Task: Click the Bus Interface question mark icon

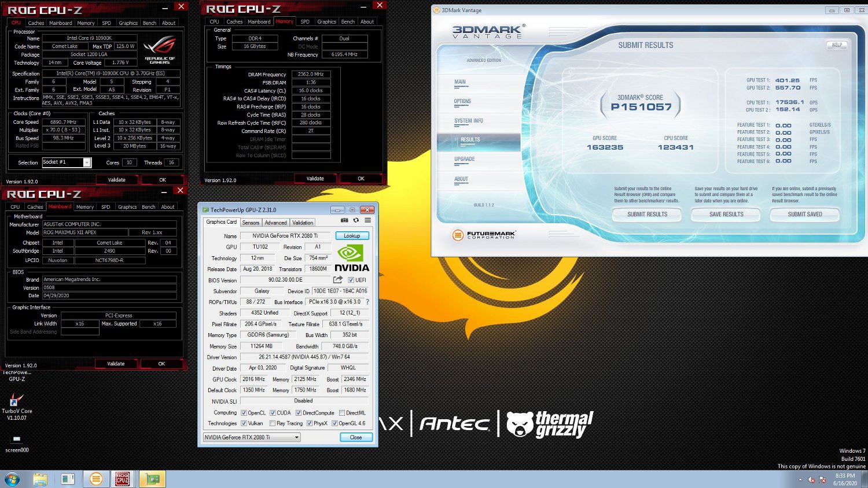Action: point(367,302)
